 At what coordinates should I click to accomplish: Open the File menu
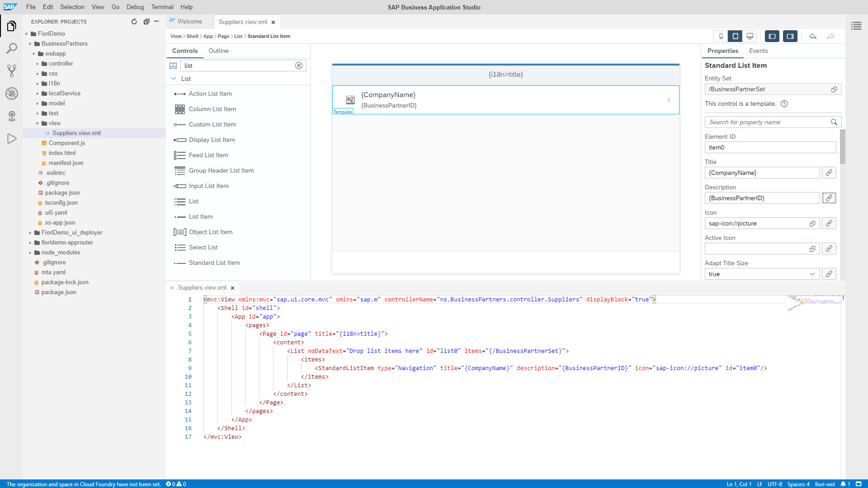(31, 7)
